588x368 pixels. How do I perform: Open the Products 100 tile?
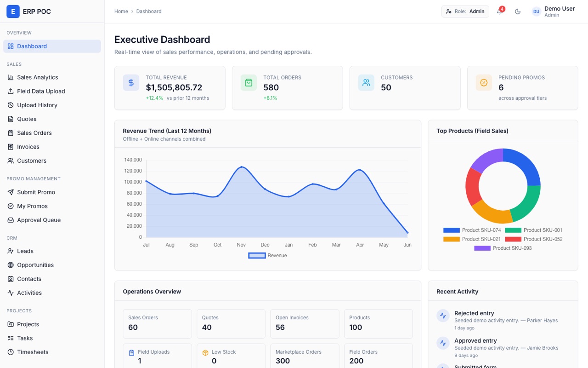pyautogui.click(x=379, y=324)
